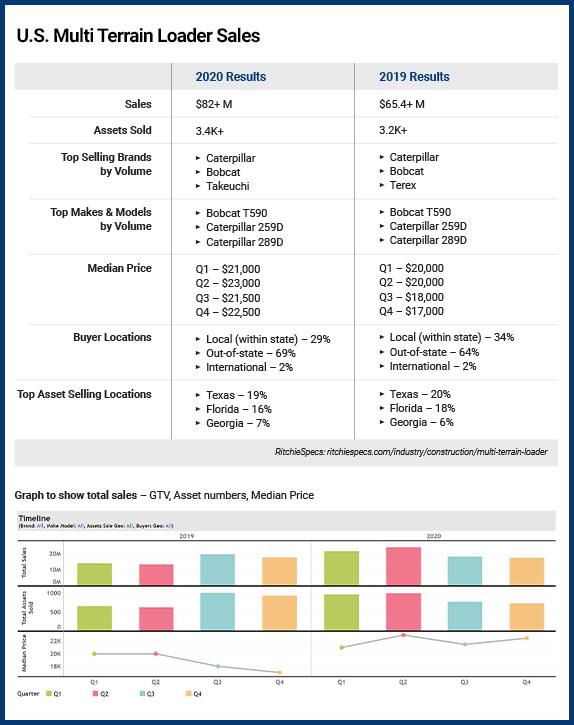Click the 2020 Q2 pink Total Sales bar
Viewport: 574px width, 725px height.
click(403, 566)
